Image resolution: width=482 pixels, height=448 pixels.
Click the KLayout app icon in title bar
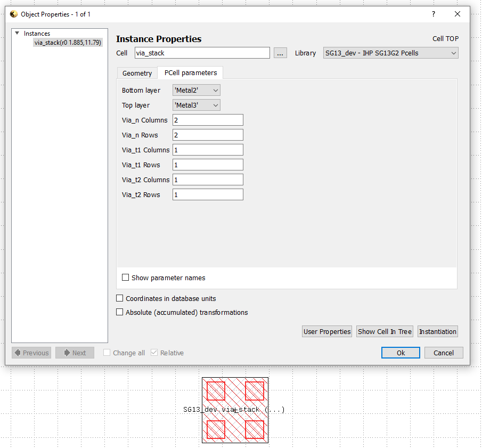(13, 14)
